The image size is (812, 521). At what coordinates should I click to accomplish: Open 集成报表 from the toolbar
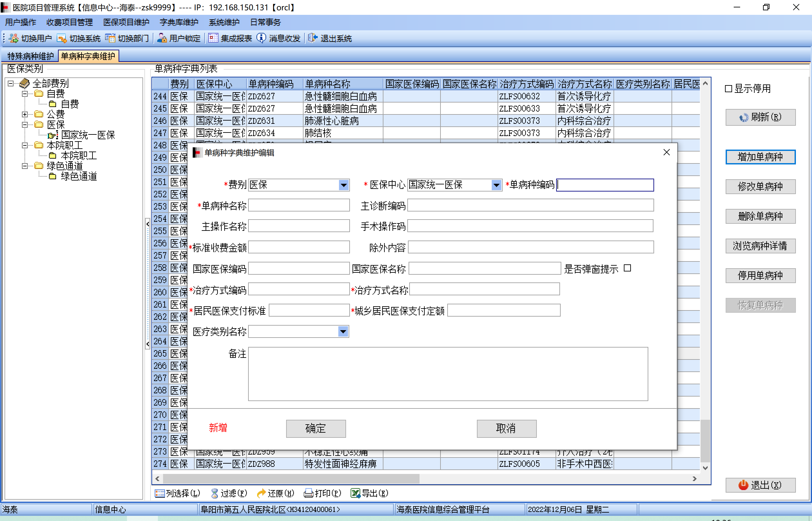pyautogui.click(x=213, y=38)
